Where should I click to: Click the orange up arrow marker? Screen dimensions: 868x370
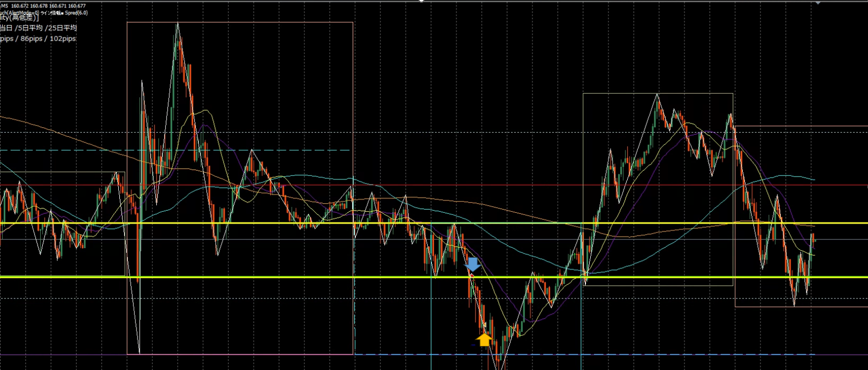pyautogui.click(x=484, y=340)
